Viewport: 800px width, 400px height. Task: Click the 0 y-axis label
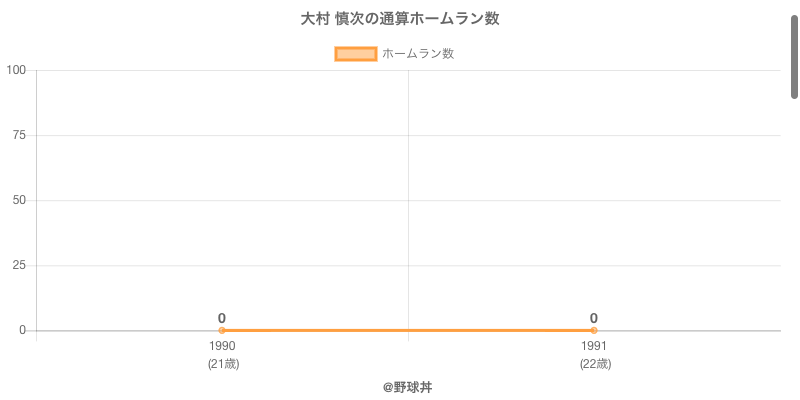tap(22, 330)
